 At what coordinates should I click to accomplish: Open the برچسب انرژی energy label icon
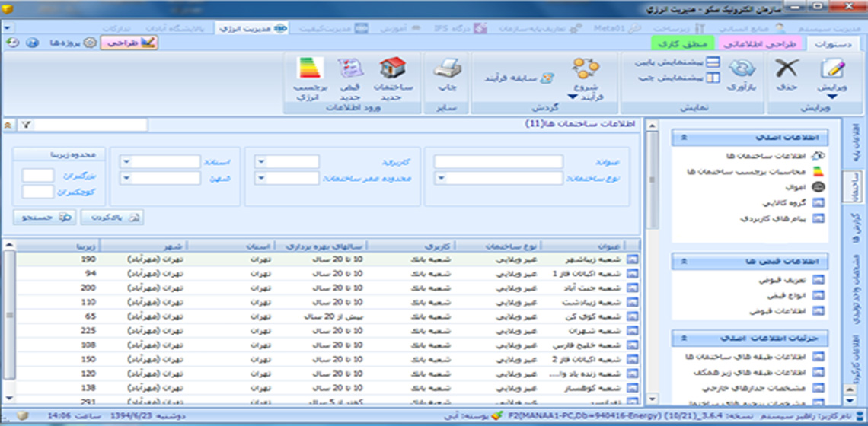tap(310, 70)
